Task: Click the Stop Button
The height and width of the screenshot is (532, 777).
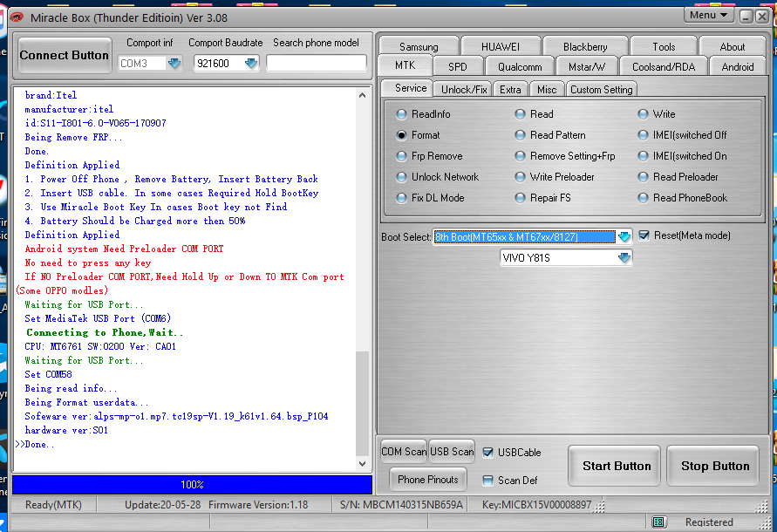Action: pos(714,466)
